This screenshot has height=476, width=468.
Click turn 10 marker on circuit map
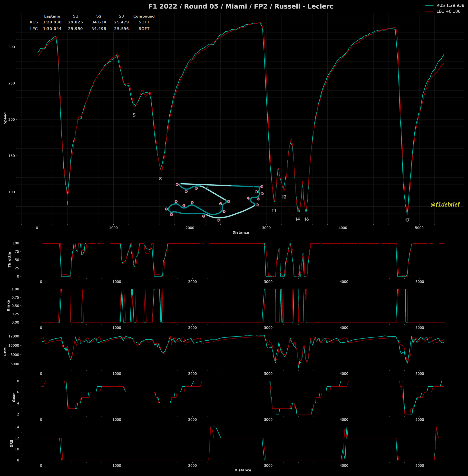(218, 220)
